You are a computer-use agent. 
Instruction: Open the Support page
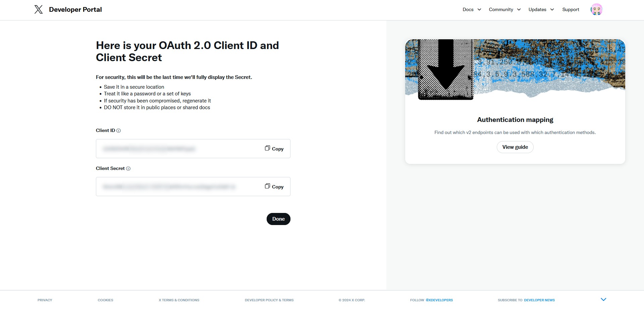[571, 9]
